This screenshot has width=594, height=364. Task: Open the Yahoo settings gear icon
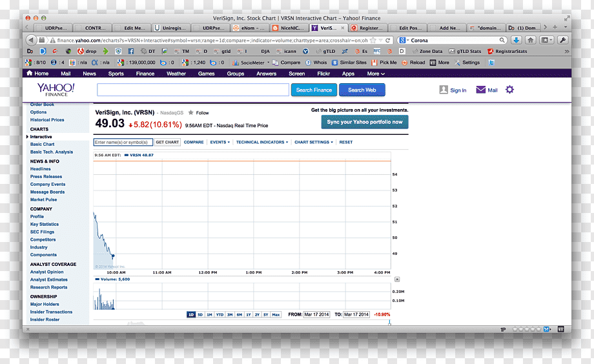click(x=510, y=90)
